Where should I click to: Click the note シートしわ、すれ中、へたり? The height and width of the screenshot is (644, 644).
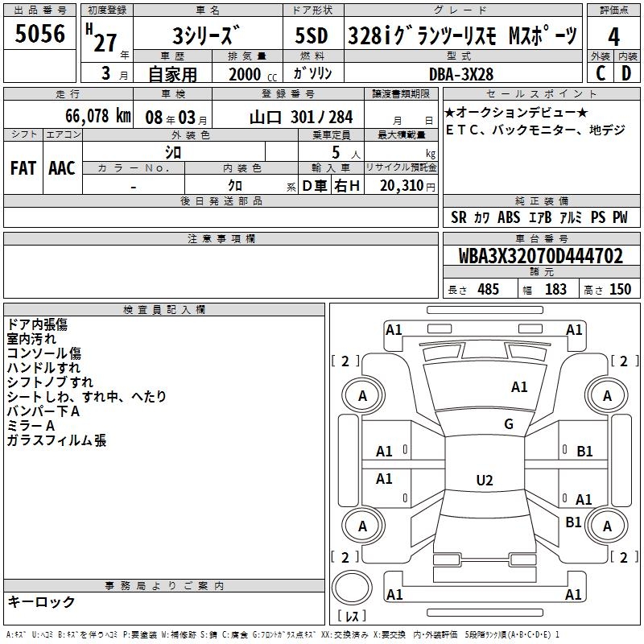click(87, 396)
